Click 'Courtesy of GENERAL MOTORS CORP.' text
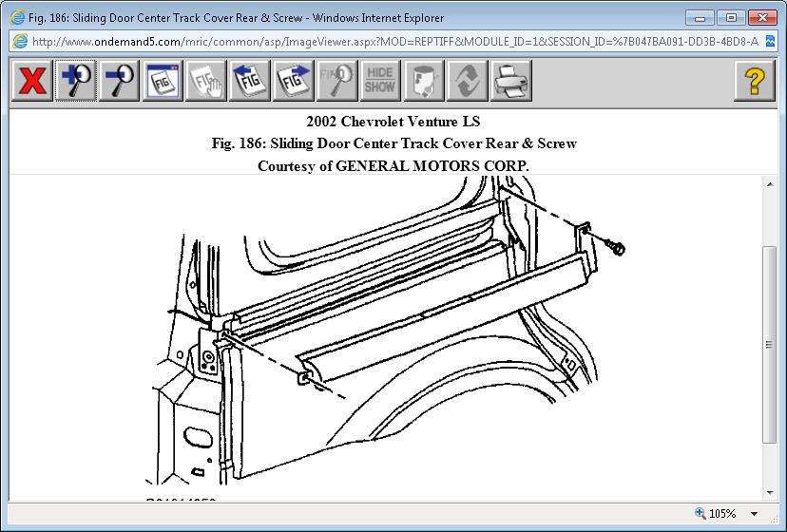Image resolution: width=787 pixels, height=532 pixels. pos(393,166)
